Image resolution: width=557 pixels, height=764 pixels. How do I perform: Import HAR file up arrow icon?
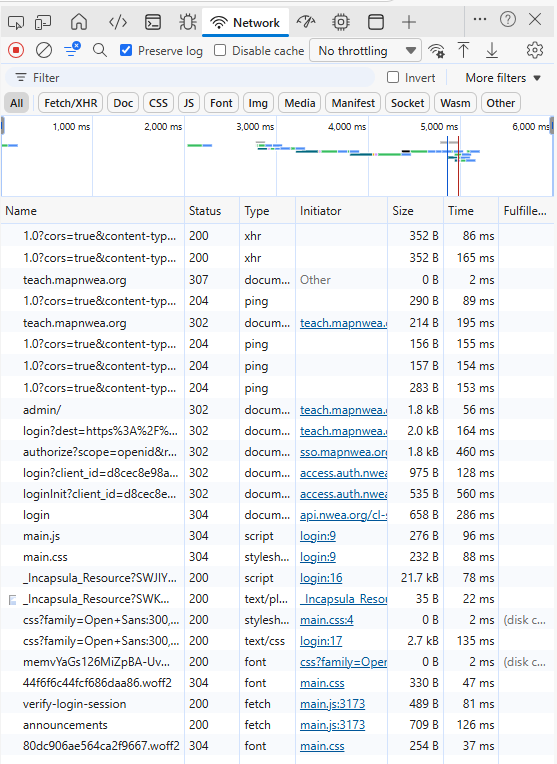(x=463, y=50)
